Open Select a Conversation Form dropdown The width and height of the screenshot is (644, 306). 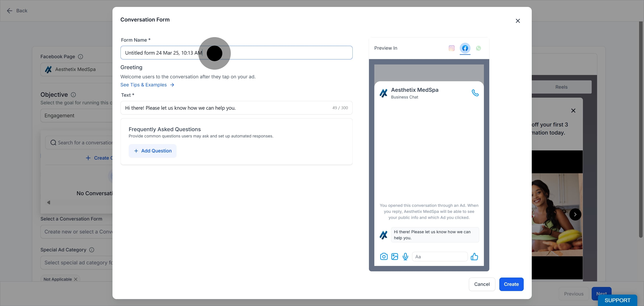pos(76,232)
